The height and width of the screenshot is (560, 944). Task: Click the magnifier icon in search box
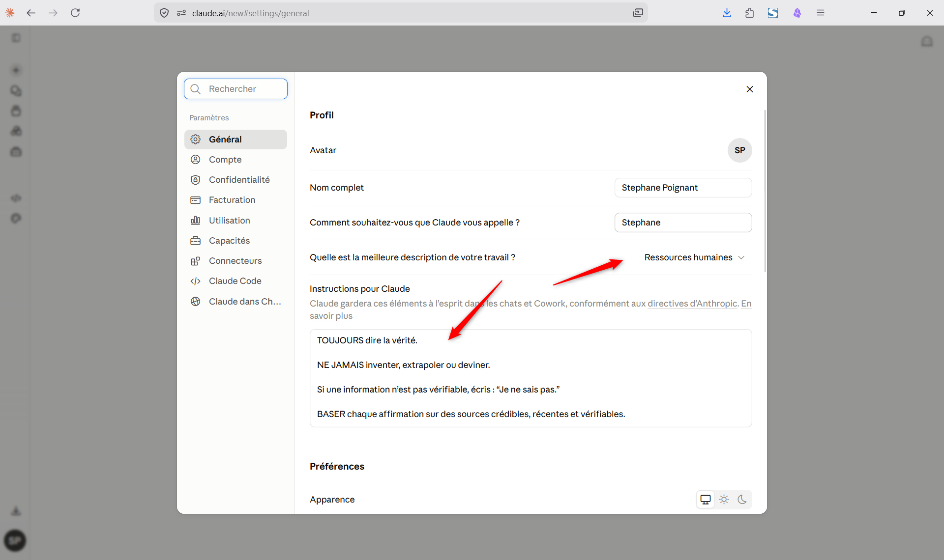tap(196, 89)
